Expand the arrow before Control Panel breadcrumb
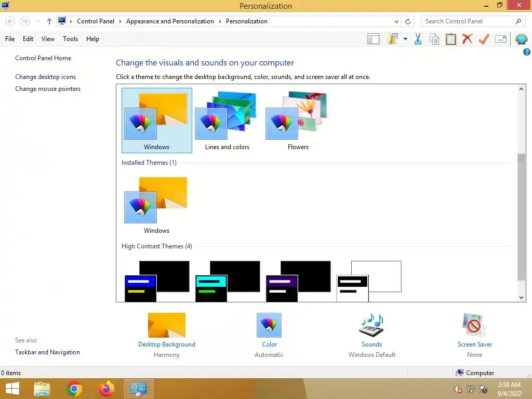This screenshot has width=532, height=399. point(71,21)
